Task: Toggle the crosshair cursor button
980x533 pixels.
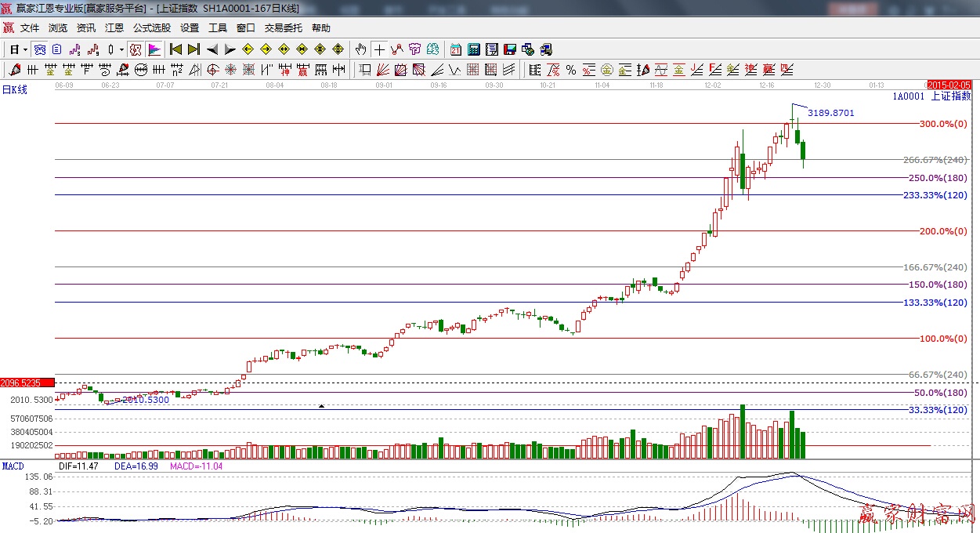Action: pyautogui.click(x=379, y=49)
